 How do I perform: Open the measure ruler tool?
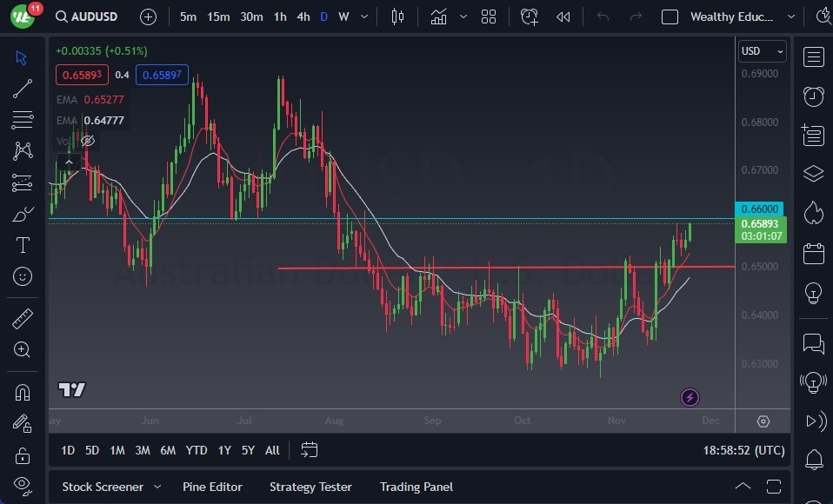[x=22, y=319]
